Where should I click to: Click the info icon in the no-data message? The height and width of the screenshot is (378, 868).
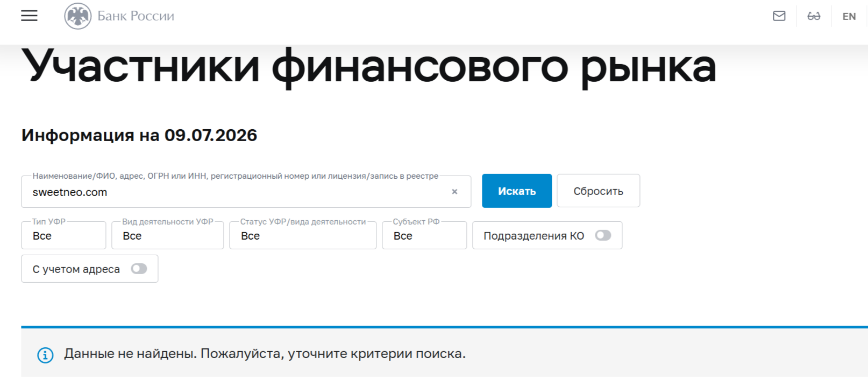pyautogui.click(x=45, y=355)
